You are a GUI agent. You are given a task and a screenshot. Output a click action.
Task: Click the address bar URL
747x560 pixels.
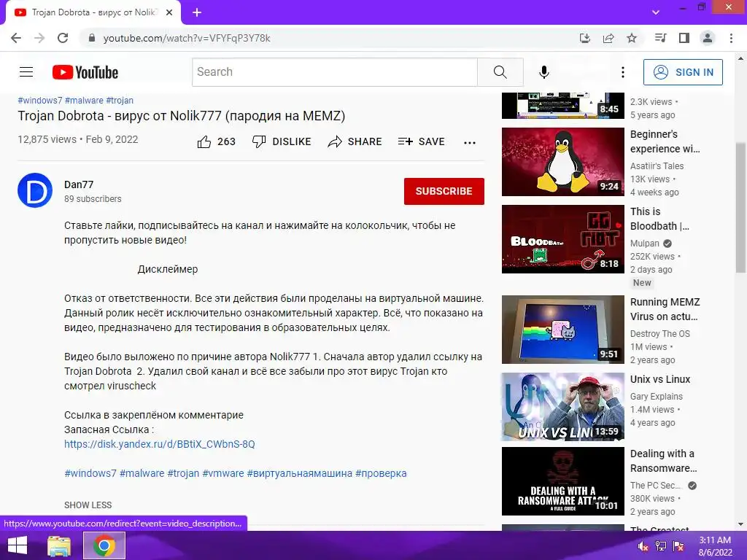pyautogui.click(x=187, y=38)
